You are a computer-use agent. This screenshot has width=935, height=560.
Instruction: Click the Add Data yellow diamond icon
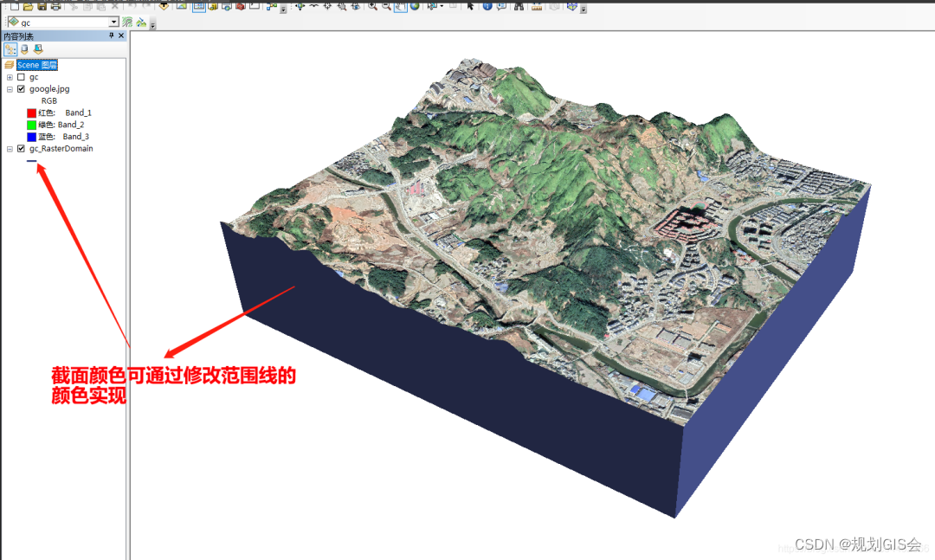(164, 8)
